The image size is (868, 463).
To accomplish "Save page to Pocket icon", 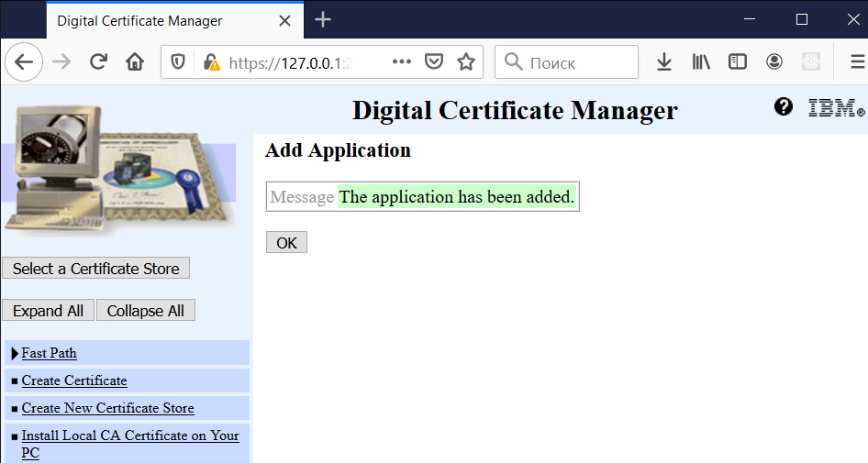I will [434, 62].
